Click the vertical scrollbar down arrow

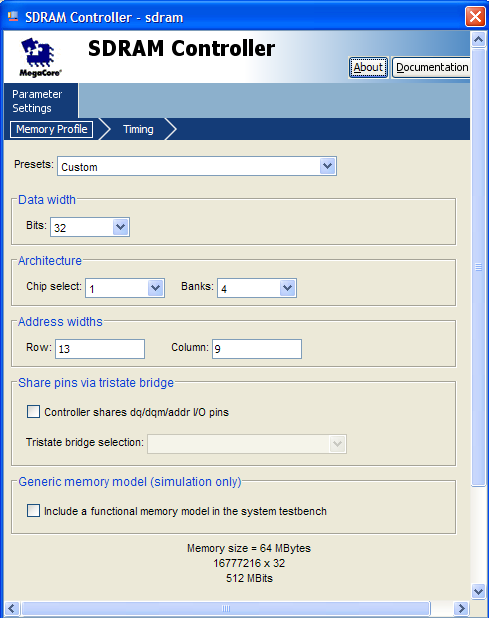pyautogui.click(x=478, y=591)
